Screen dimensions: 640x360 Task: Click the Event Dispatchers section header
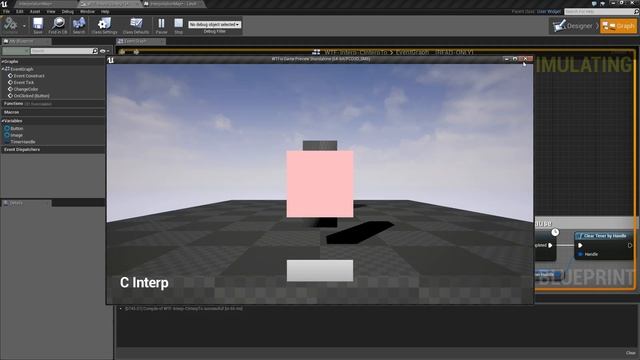point(53,150)
